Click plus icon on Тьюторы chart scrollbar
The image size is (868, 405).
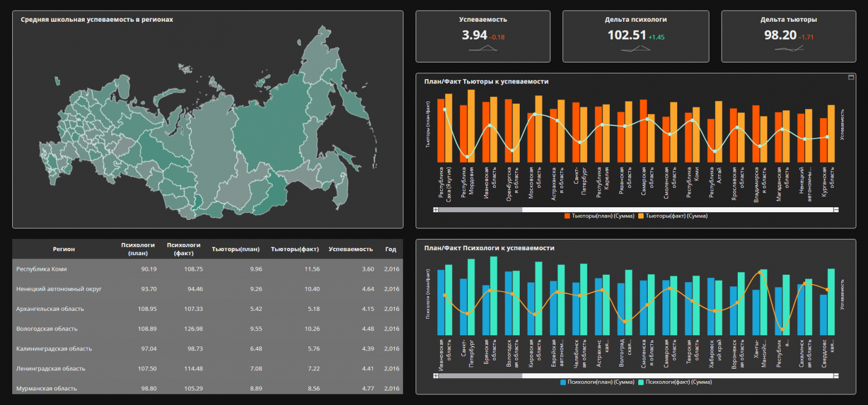click(x=436, y=210)
